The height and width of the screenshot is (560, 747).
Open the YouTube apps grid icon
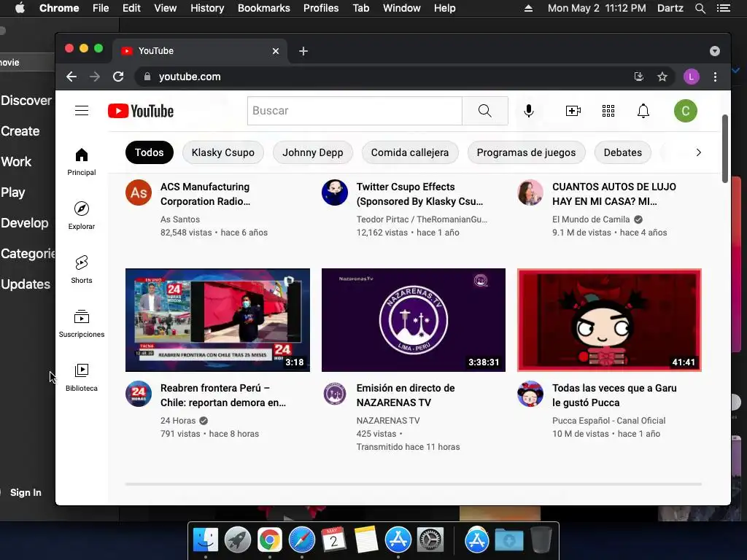pyautogui.click(x=608, y=111)
